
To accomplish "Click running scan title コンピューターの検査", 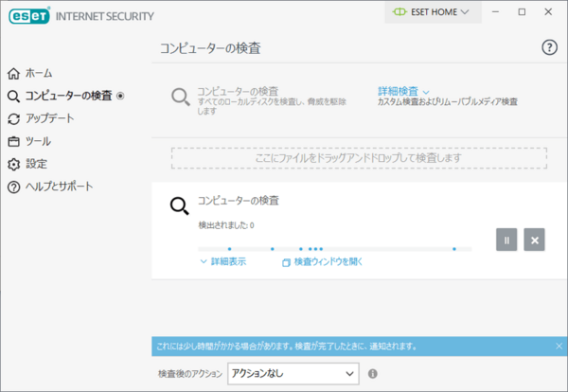I will tap(239, 201).
